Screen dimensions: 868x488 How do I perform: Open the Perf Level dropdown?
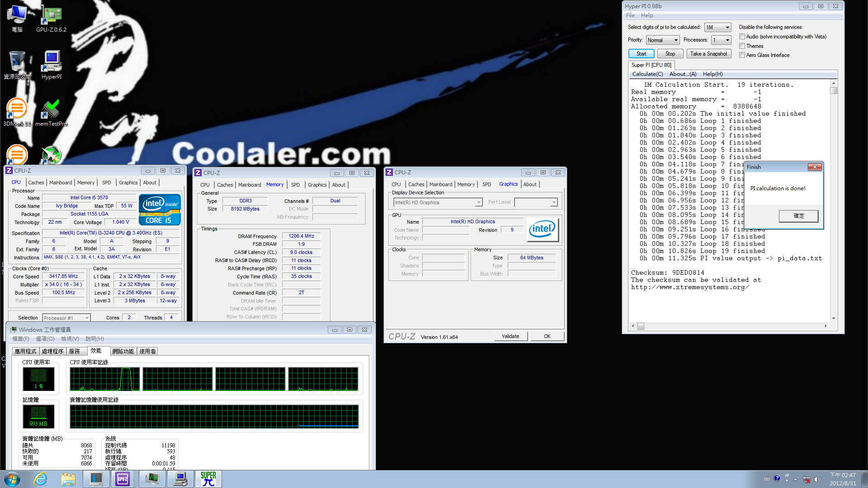(536, 202)
